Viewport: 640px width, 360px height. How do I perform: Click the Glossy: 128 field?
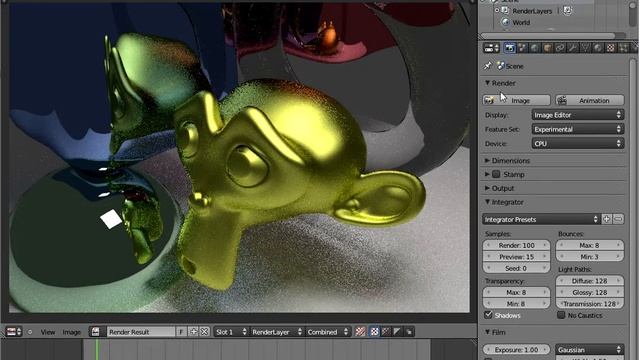click(x=589, y=292)
